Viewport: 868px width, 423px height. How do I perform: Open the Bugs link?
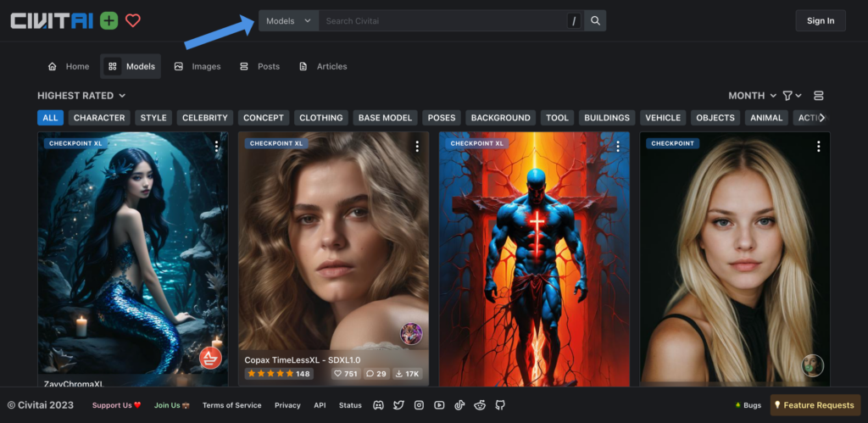click(748, 405)
